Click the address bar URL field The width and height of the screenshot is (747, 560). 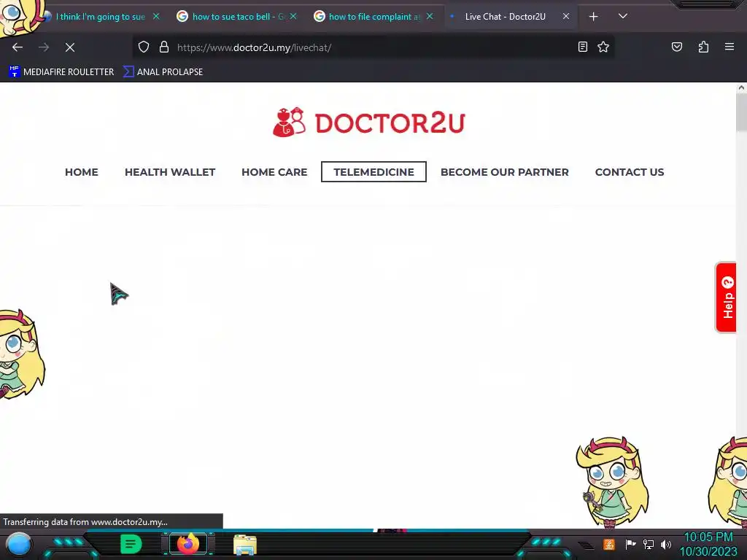point(371,47)
